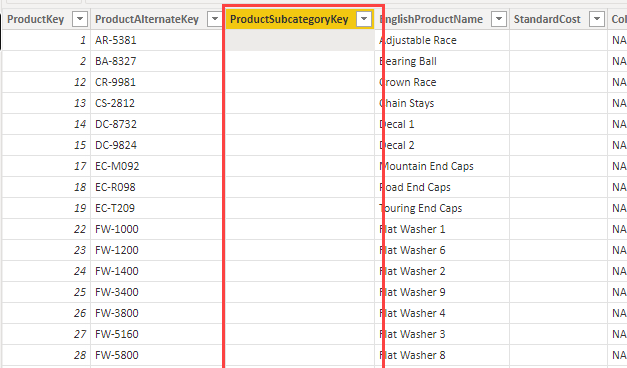Click the FW-3400 cell
This screenshot has width=627, height=368.
(156, 292)
